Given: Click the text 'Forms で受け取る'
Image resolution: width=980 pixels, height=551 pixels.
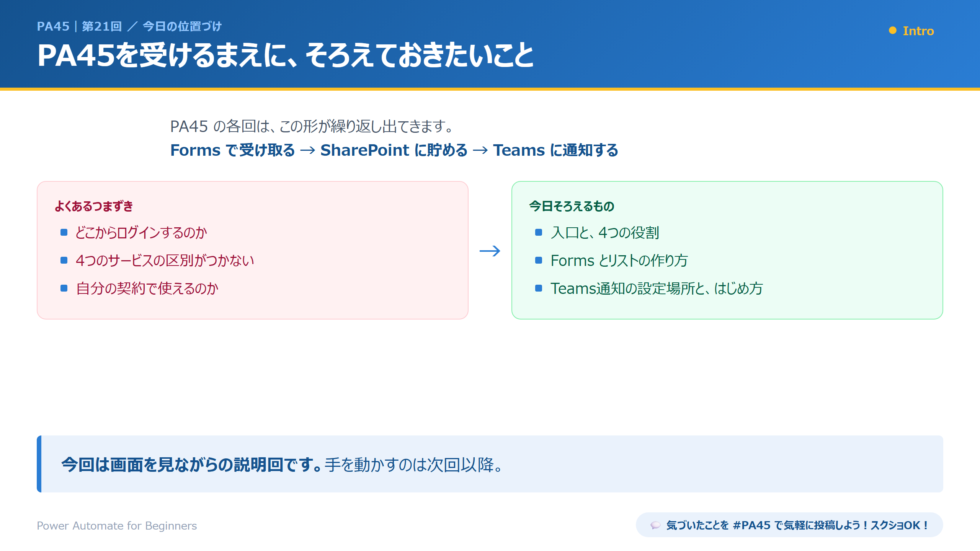Looking at the screenshot, I should point(232,150).
